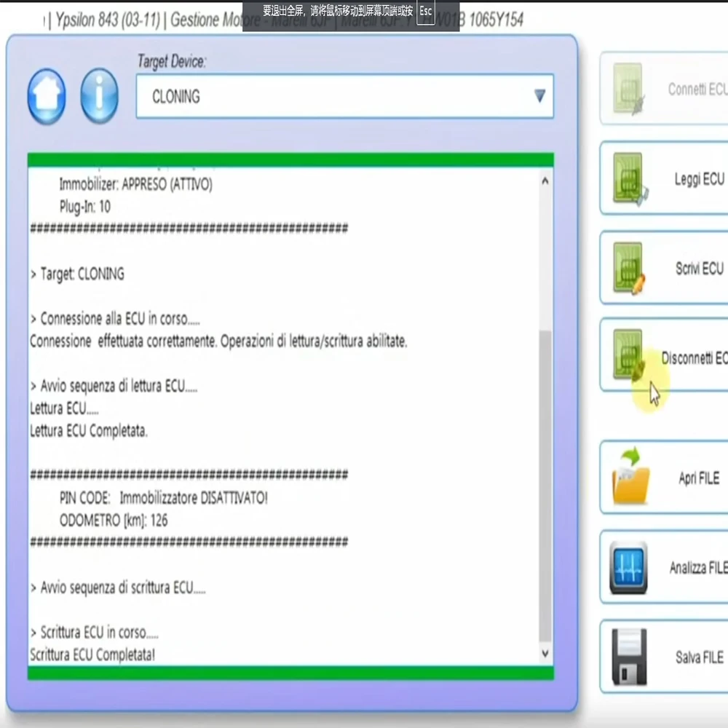This screenshot has width=728, height=728.
Task: Click the Scrivi ECU button label
Action: (x=699, y=269)
